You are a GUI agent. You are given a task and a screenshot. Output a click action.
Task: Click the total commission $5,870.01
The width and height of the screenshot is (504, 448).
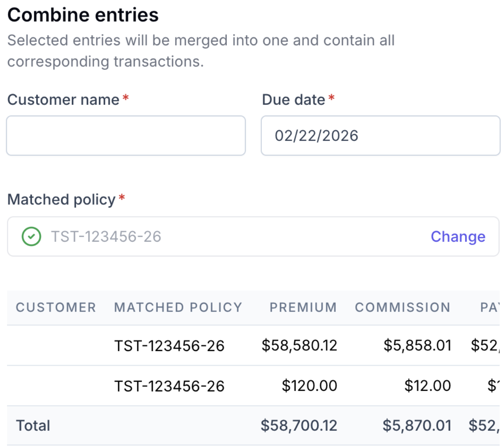[417, 426]
